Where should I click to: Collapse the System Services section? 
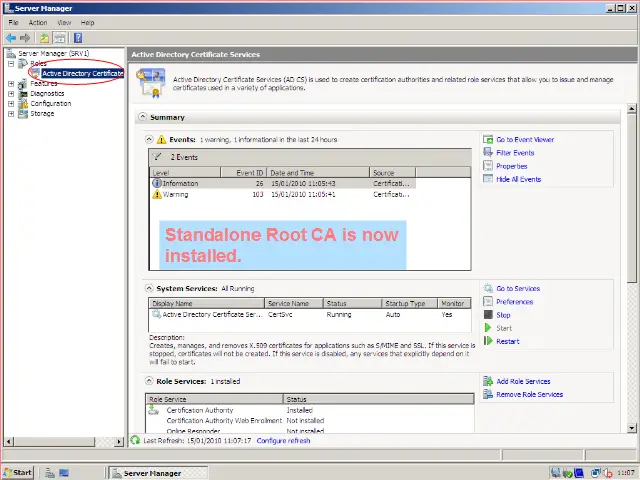click(x=150, y=288)
